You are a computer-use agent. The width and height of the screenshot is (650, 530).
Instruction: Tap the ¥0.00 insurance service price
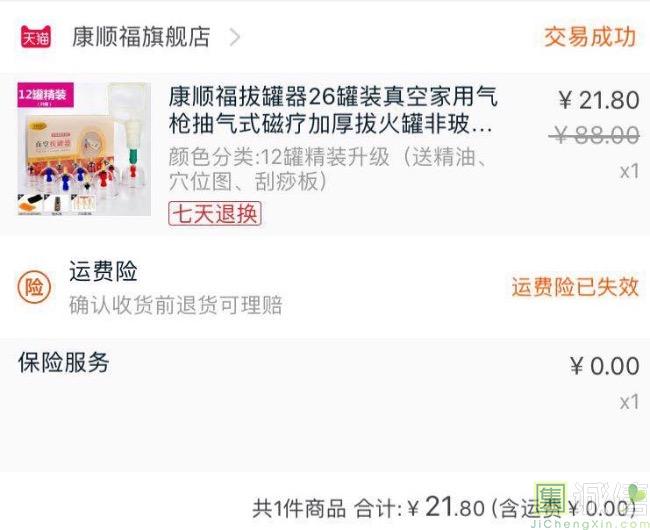[x=604, y=366]
